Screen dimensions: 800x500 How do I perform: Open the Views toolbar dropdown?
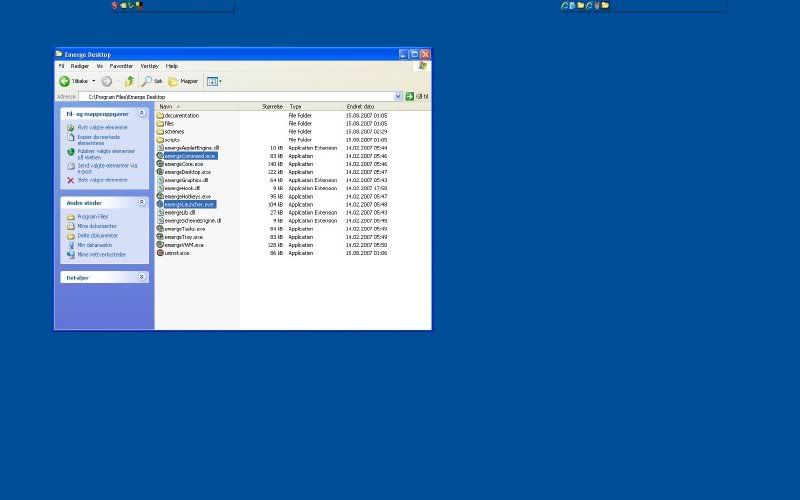214,81
